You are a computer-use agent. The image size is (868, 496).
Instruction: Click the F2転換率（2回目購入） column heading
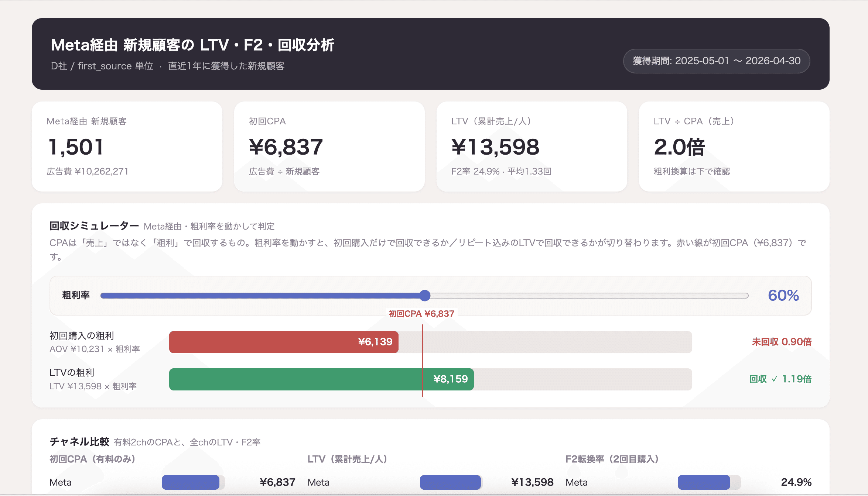pyautogui.click(x=612, y=459)
